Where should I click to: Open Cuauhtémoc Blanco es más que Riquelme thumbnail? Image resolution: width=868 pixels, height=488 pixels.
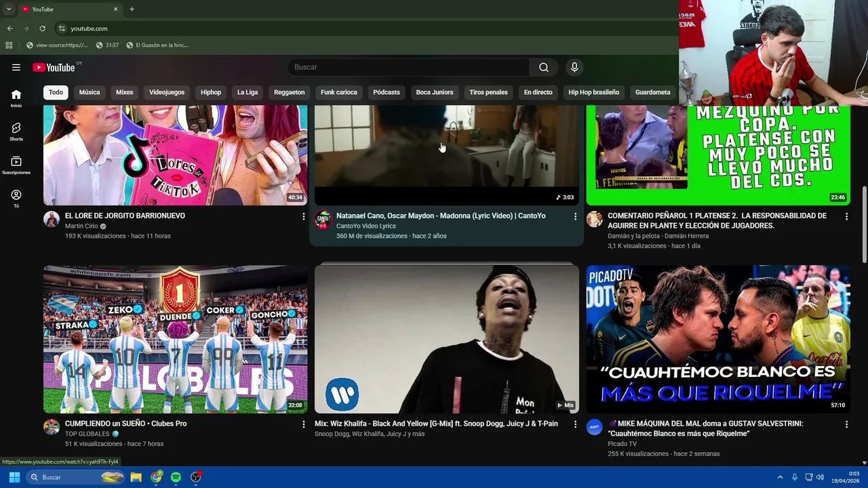point(718,339)
